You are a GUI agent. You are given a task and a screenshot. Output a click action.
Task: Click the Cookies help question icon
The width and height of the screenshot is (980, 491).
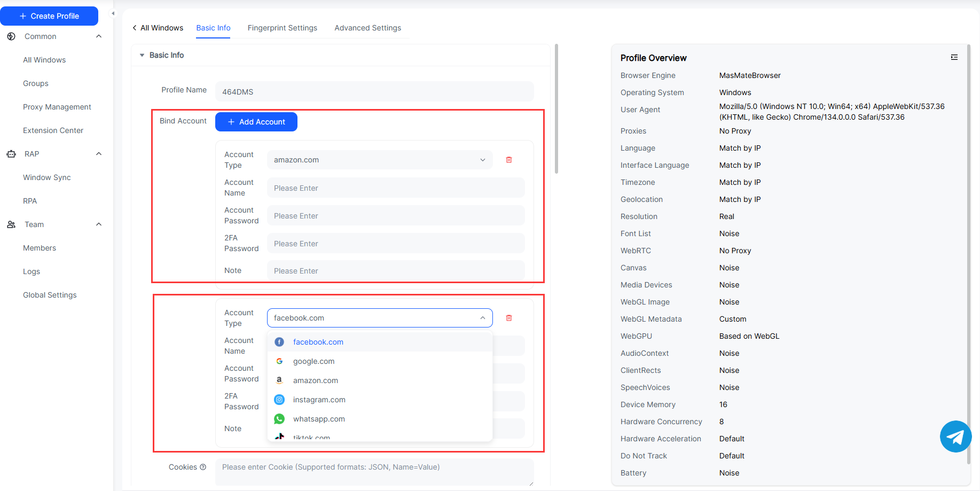tap(203, 467)
